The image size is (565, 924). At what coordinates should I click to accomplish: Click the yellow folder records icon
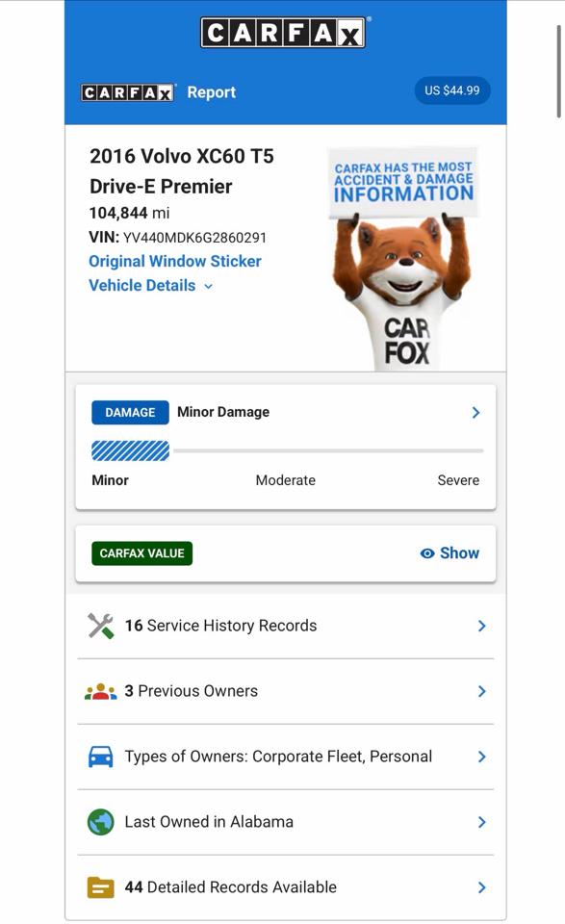pos(101,887)
